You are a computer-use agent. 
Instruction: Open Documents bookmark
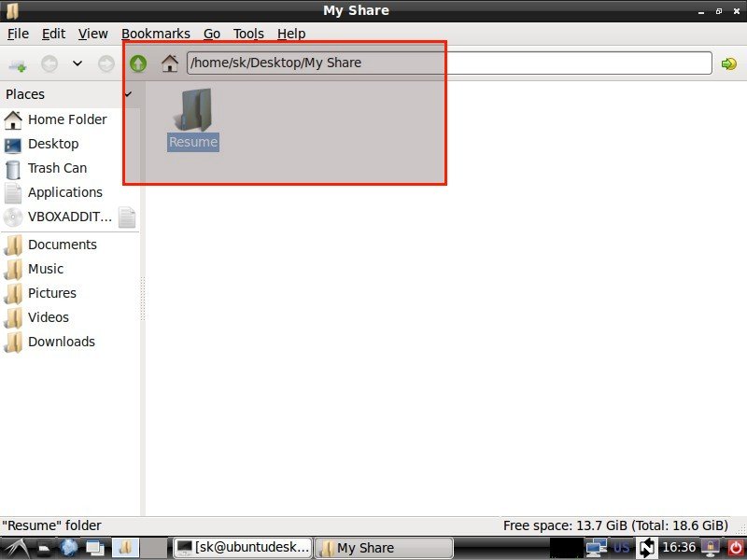point(70,245)
